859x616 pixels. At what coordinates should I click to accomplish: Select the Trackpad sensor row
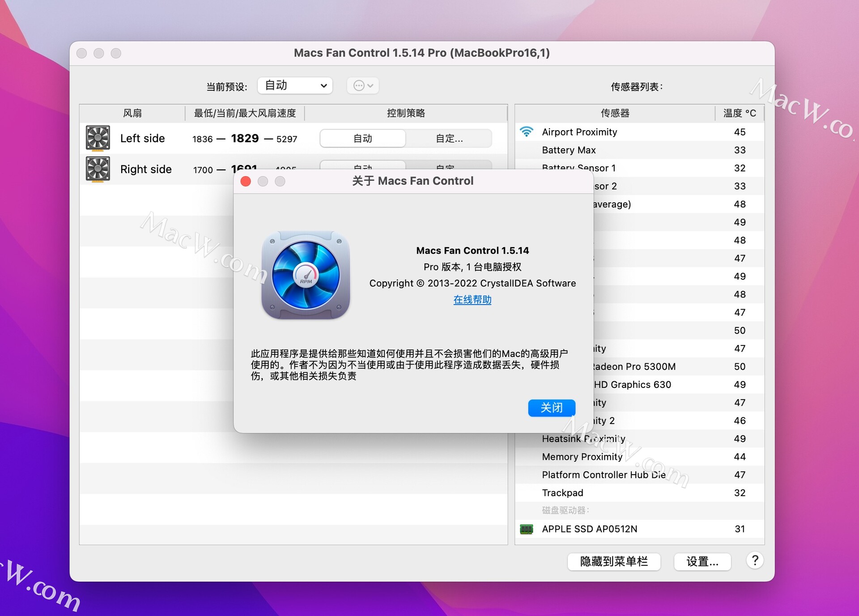(640, 493)
